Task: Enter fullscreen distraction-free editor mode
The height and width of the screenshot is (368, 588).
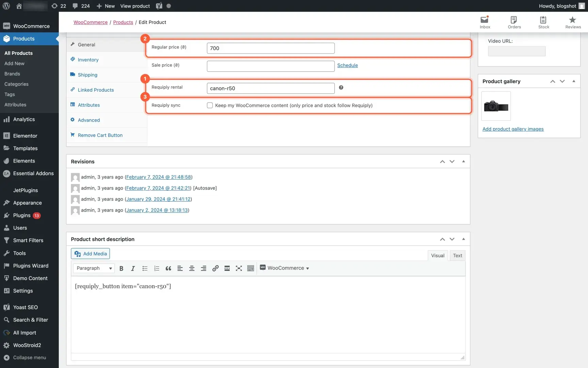Action: [x=239, y=268]
